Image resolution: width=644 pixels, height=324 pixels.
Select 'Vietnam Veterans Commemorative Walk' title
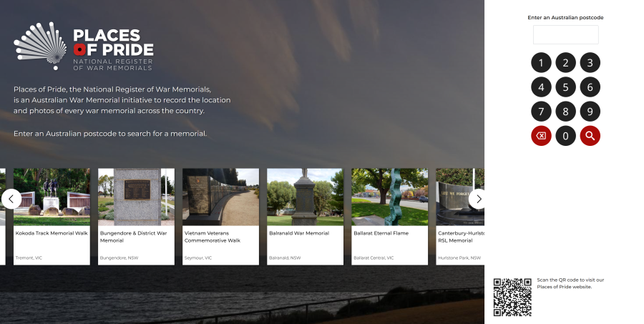coord(213,237)
